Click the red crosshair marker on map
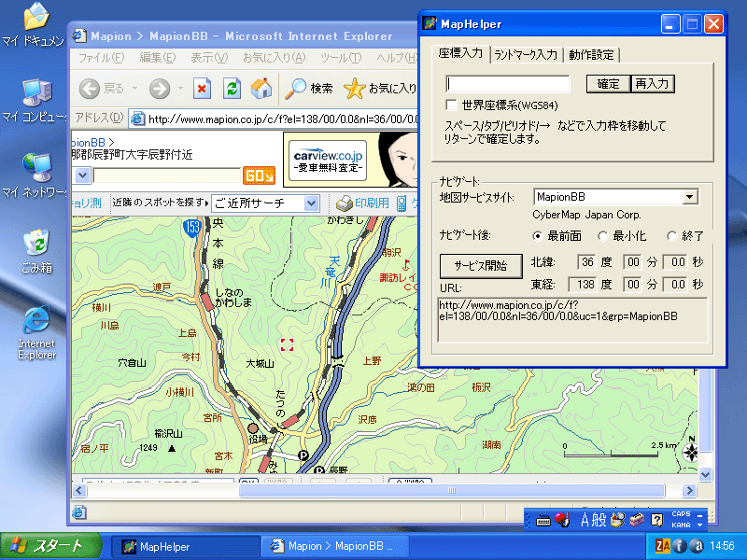This screenshot has width=747, height=560. click(x=287, y=344)
